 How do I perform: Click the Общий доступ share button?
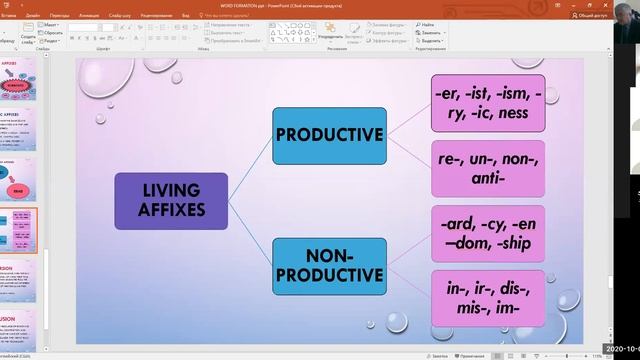coord(589,16)
